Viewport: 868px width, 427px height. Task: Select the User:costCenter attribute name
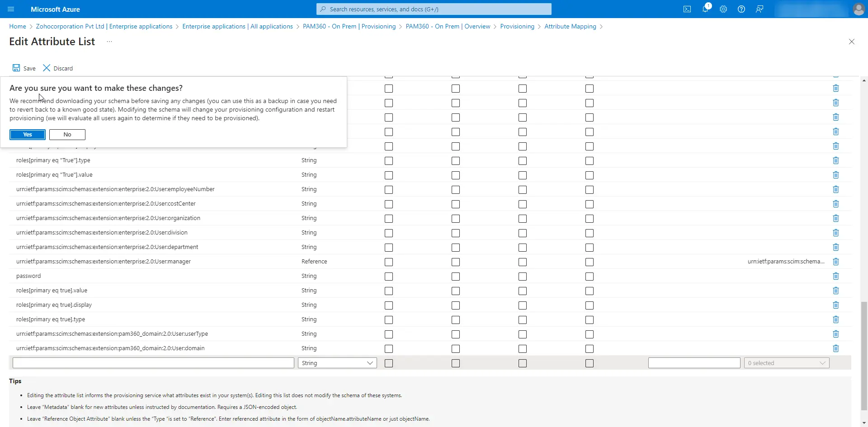106,204
